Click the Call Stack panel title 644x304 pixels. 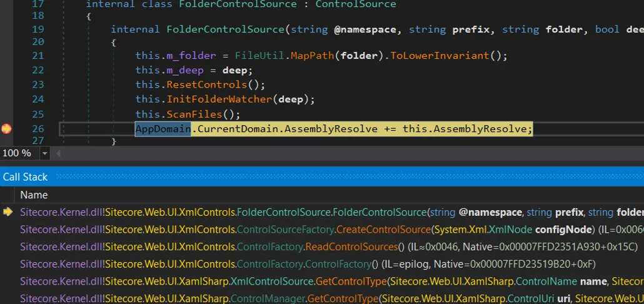pos(25,177)
